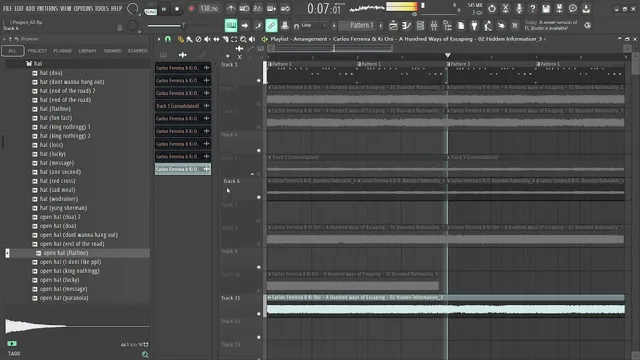Stop playback with the stop button
The width and height of the screenshot is (640, 360).
[177, 9]
